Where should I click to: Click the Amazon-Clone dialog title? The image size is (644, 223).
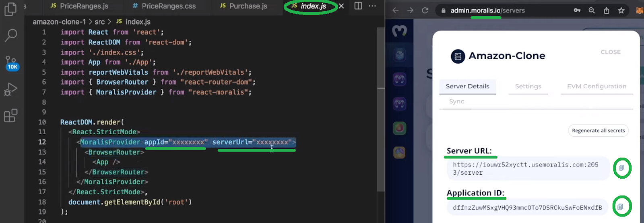507,56
